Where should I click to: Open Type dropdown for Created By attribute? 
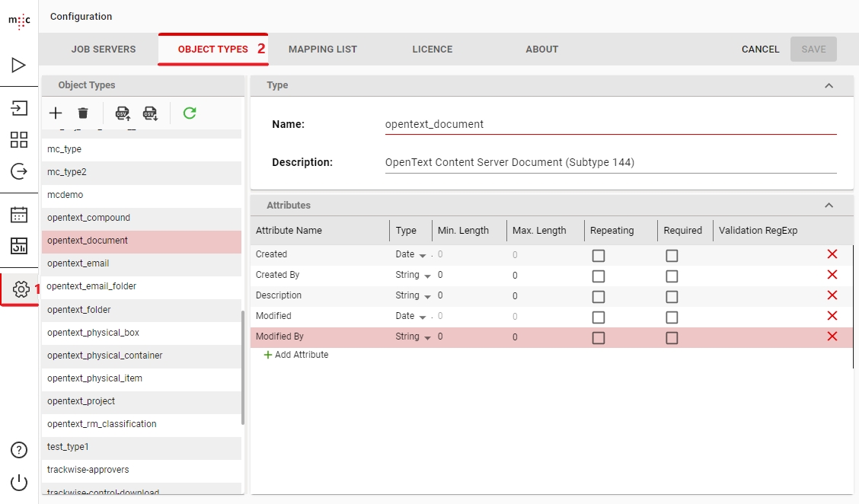point(427,276)
